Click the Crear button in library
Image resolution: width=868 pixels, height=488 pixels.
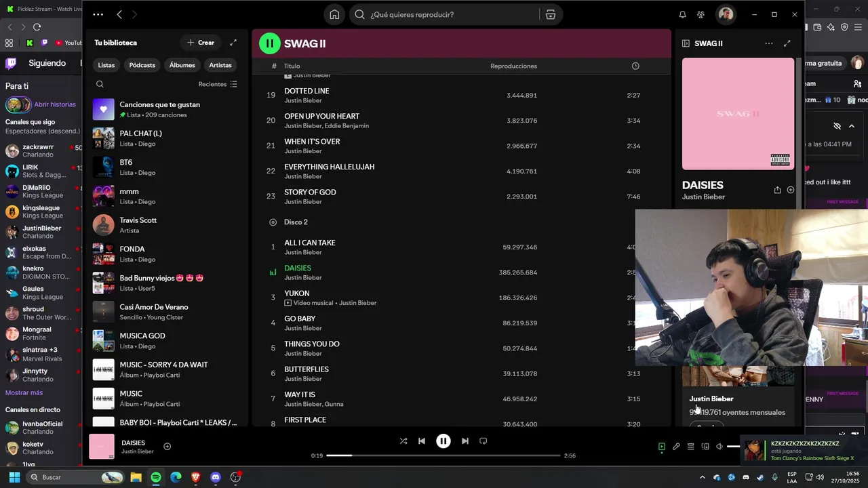pos(201,43)
